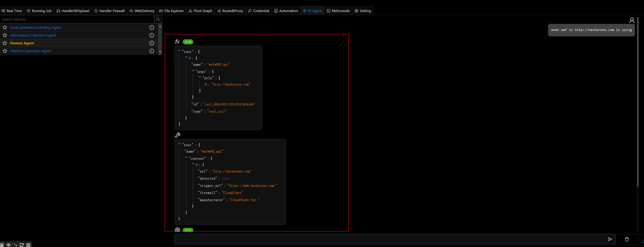The image size is (644, 247).
Task: Open the Pivot Graph tab
Action: [200, 11]
